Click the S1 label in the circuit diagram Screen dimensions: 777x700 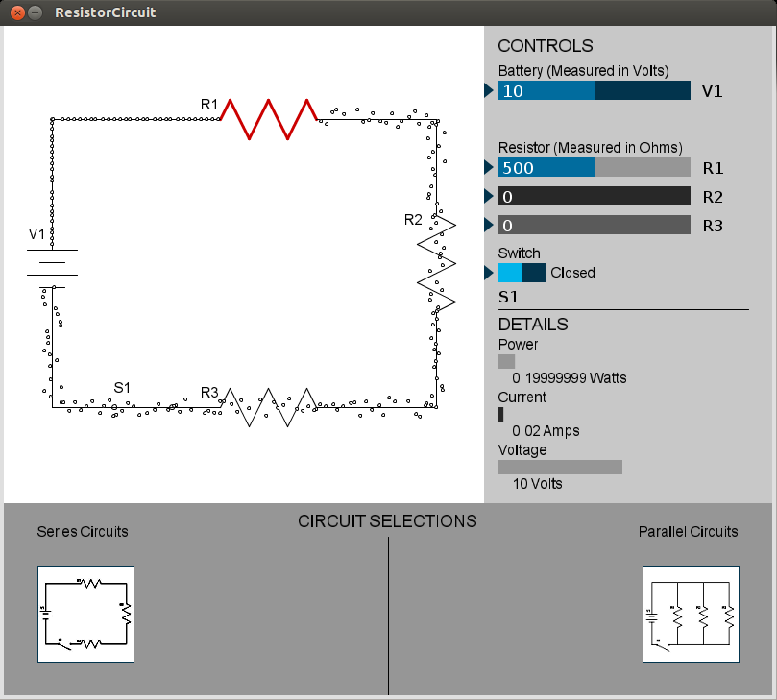tap(122, 388)
